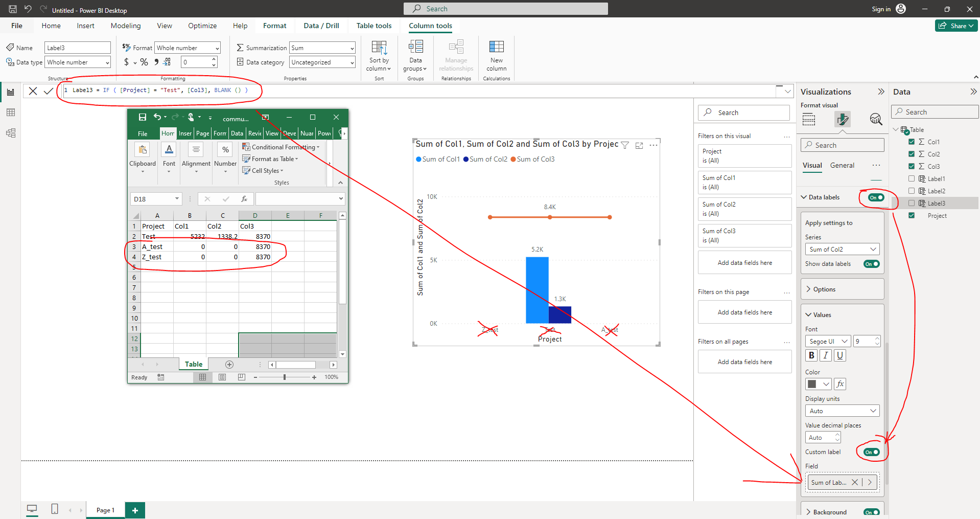Toggle Data labels switch off

877,197
